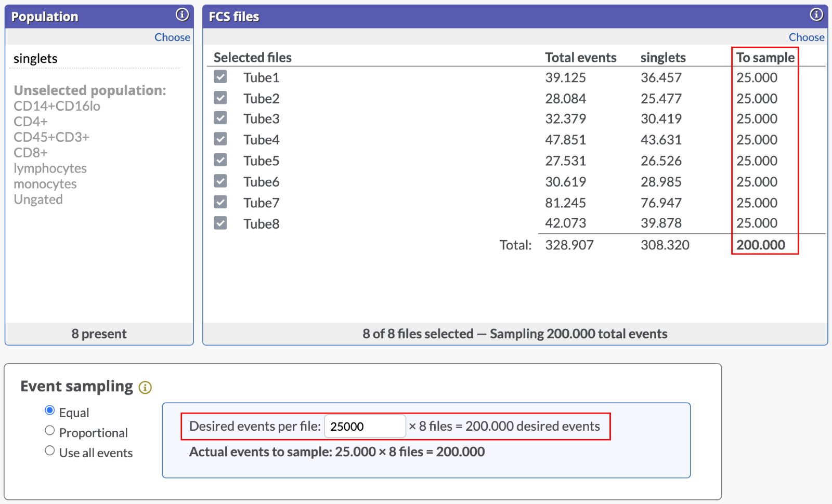Click Choose link in FCS files panel

(806, 37)
